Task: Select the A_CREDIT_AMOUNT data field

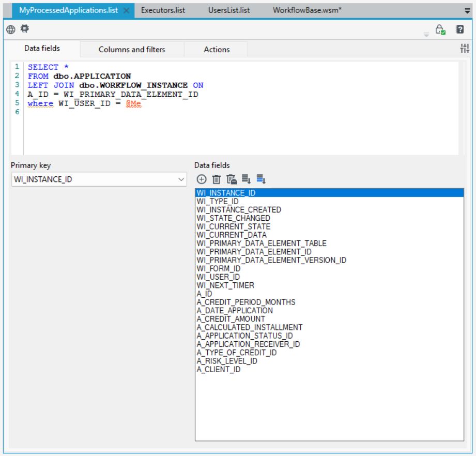Action: coord(329,319)
